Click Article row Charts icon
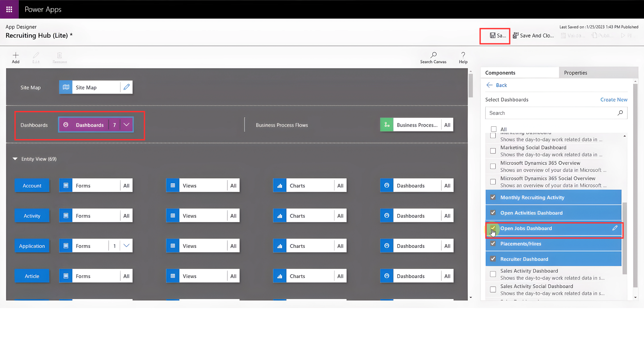644x362 pixels. (280, 276)
